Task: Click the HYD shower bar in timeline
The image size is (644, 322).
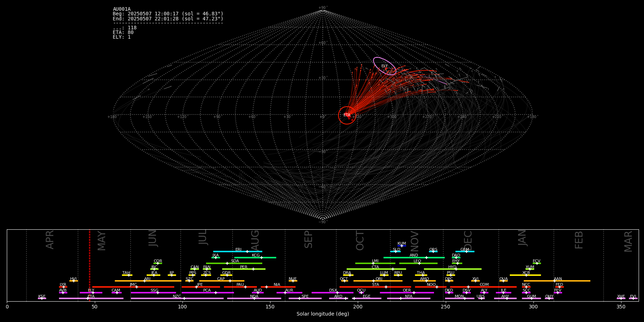Action: click(453, 269)
